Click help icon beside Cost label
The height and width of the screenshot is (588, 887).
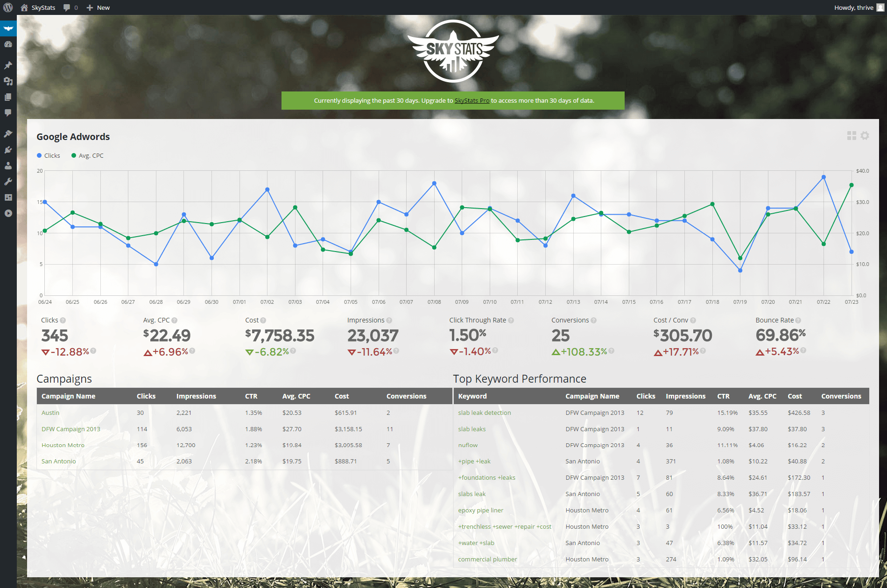(263, 320)
